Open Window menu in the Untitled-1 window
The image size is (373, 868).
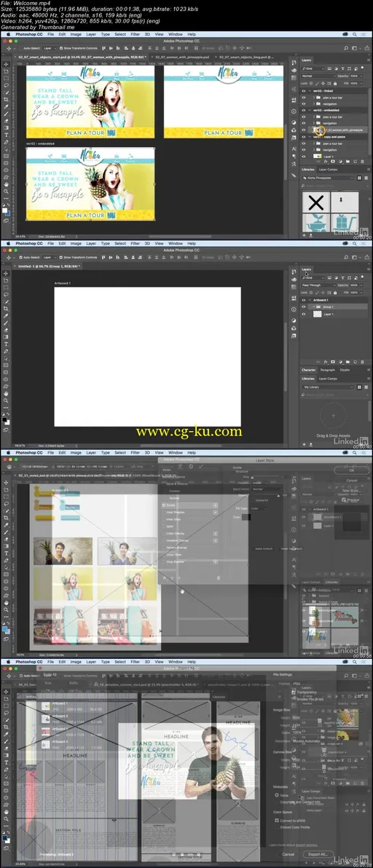pyautogui.click(x=176, y=243)
